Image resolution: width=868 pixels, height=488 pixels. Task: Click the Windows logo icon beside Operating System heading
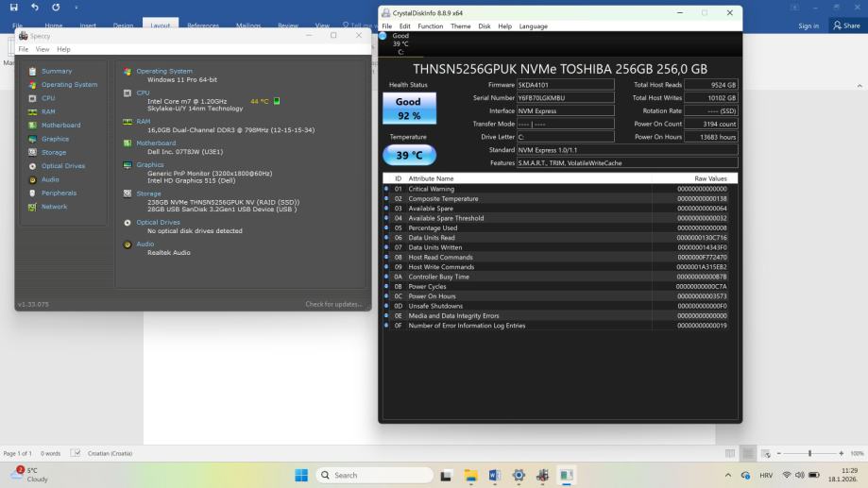(128, 72)
